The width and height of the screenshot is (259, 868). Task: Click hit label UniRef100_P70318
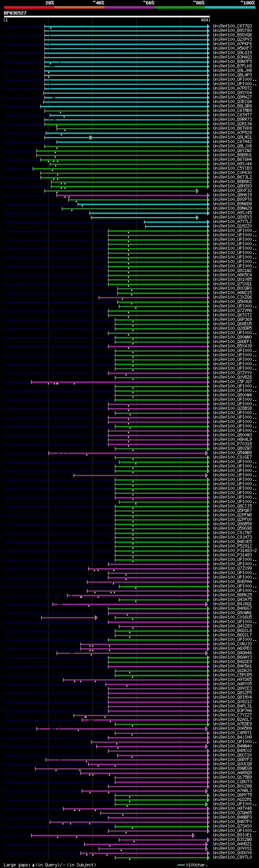coord(232,444)
